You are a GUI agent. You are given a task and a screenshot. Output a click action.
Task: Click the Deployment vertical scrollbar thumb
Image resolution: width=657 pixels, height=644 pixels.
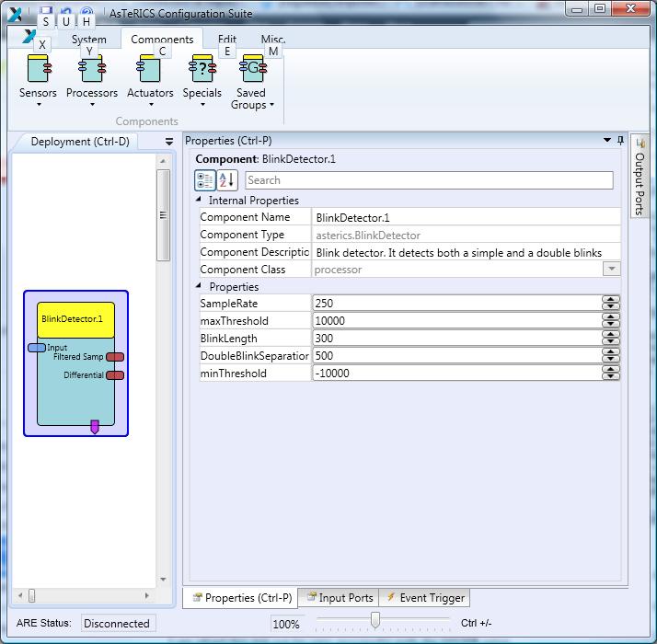[164, 215]
